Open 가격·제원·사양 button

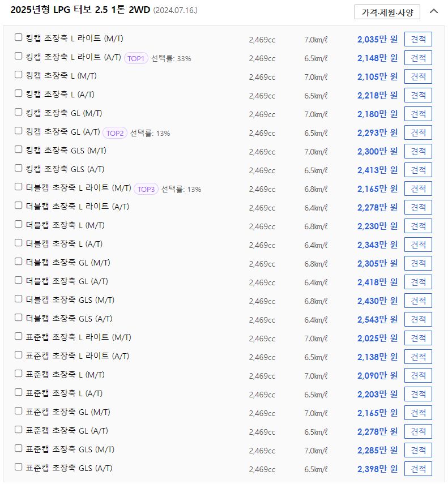(x=387, y=12)
